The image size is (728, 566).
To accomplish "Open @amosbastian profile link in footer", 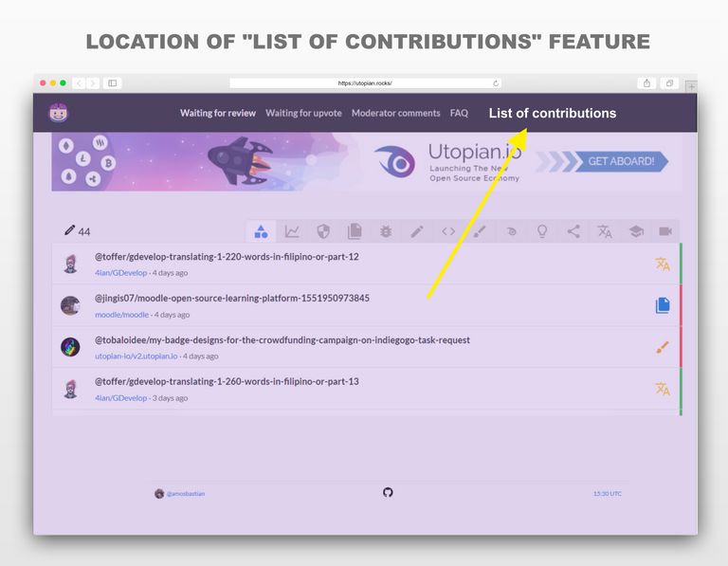I will (x=186, y=494).
